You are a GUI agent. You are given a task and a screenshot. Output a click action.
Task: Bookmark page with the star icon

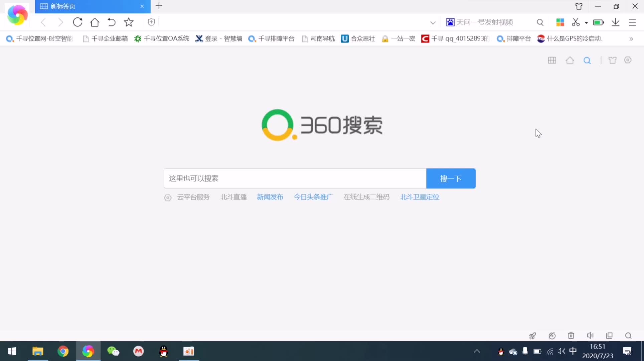(x=129, y=22)
